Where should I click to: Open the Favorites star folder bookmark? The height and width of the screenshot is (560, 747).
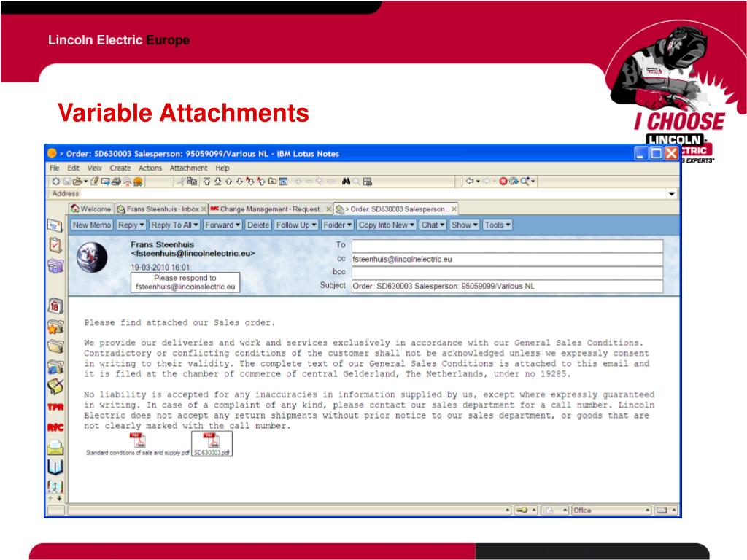(x=55, y=327)
